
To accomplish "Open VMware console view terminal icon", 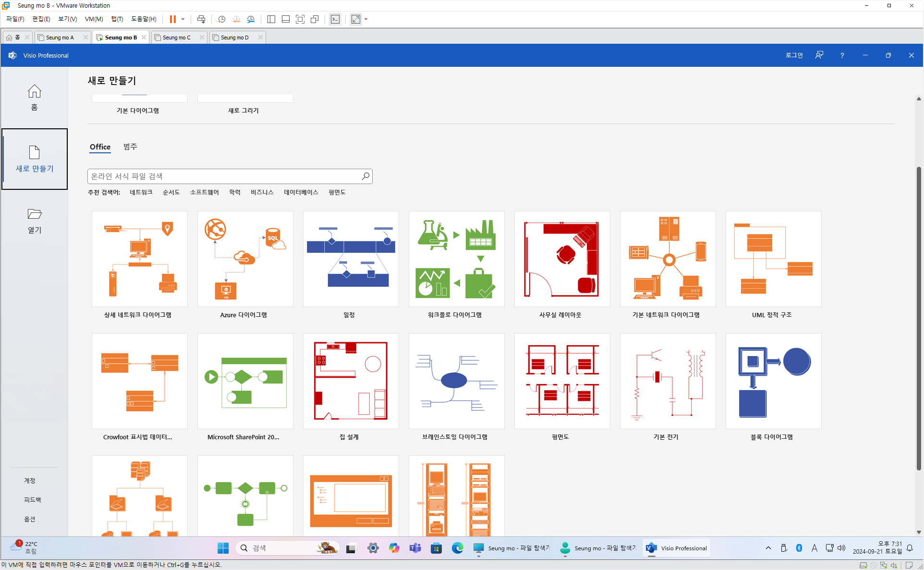I will [x=335, y=19].
